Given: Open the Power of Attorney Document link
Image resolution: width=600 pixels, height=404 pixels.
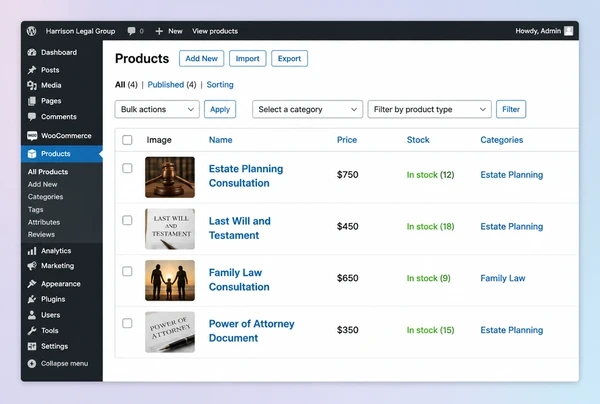Looking at the screenshot, I should [251, 331].
